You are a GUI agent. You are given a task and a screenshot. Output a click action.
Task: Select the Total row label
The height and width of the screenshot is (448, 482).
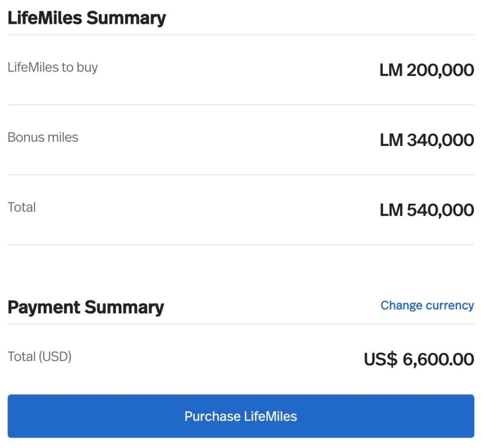point(22,207)
